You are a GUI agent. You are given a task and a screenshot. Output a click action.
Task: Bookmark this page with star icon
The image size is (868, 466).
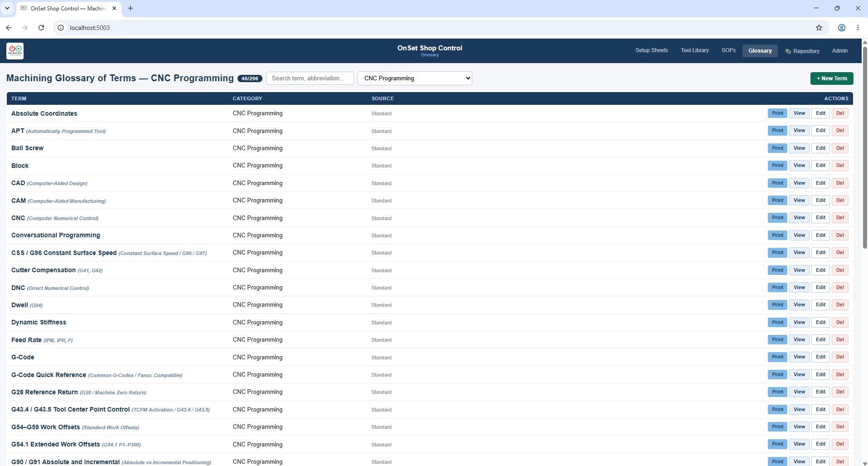(819, 28)
